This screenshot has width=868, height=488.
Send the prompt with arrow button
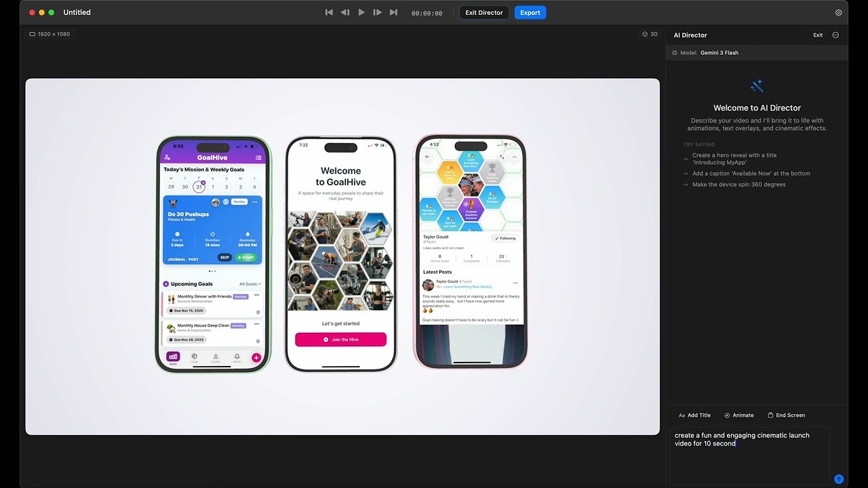(x=839, y=479)
